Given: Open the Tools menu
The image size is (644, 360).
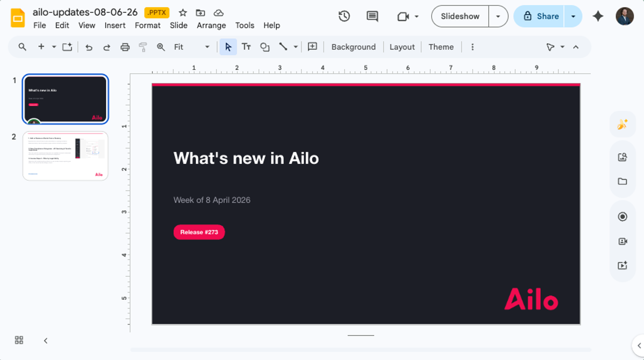Looking at the screenshot, I should pyautogui.click(x=245, y=25).
